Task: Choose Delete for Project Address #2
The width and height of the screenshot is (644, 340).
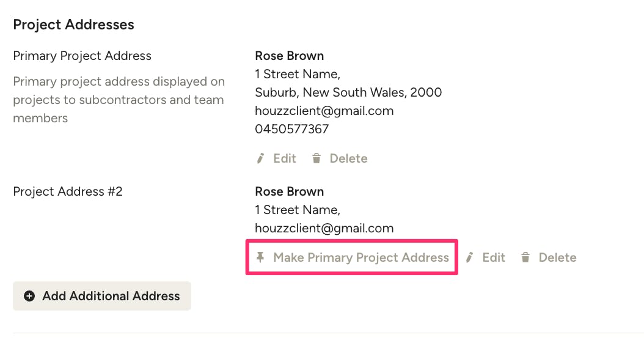Action: click(x=549, y=257)
